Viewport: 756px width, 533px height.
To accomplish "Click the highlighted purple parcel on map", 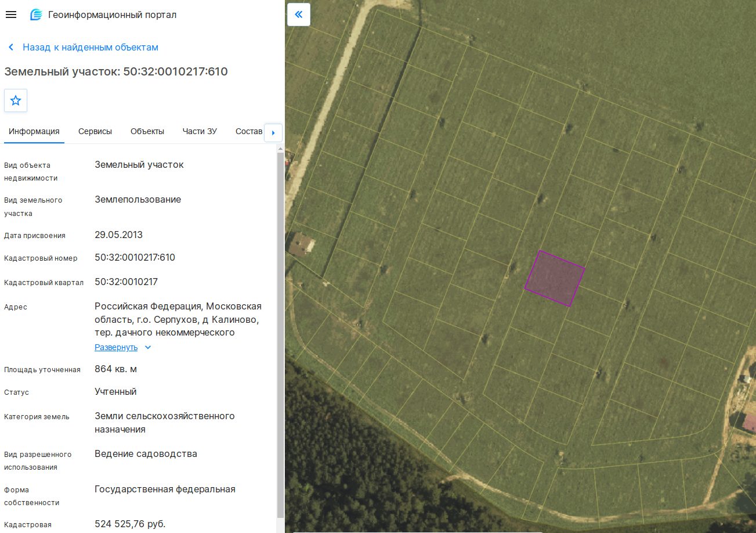I will [x=555, y=278].
